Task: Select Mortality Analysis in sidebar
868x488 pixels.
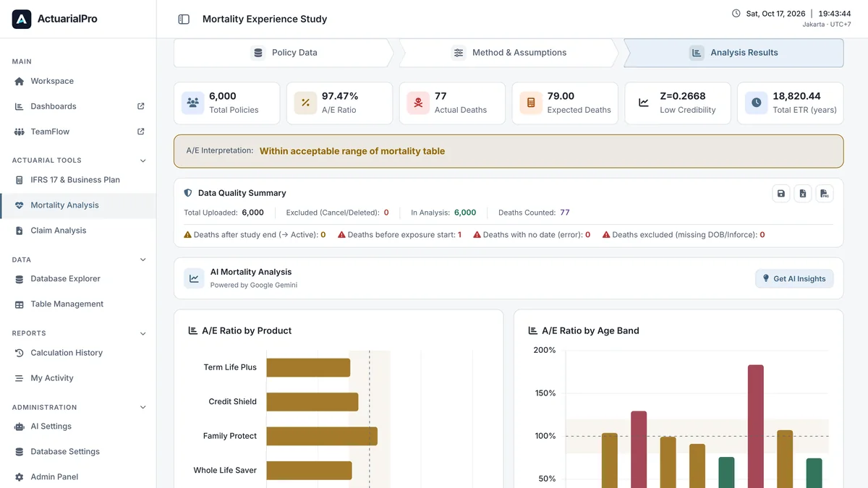Action: [78, 205]
